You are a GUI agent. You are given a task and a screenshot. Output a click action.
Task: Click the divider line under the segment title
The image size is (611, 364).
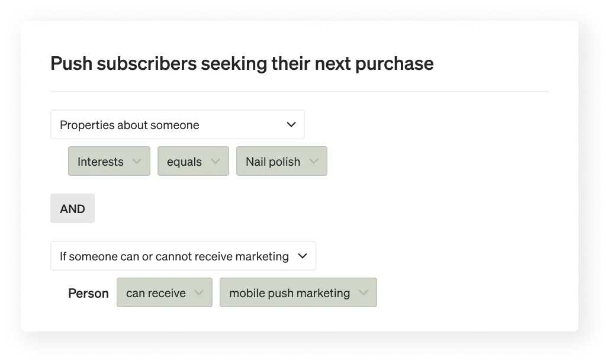300,91
